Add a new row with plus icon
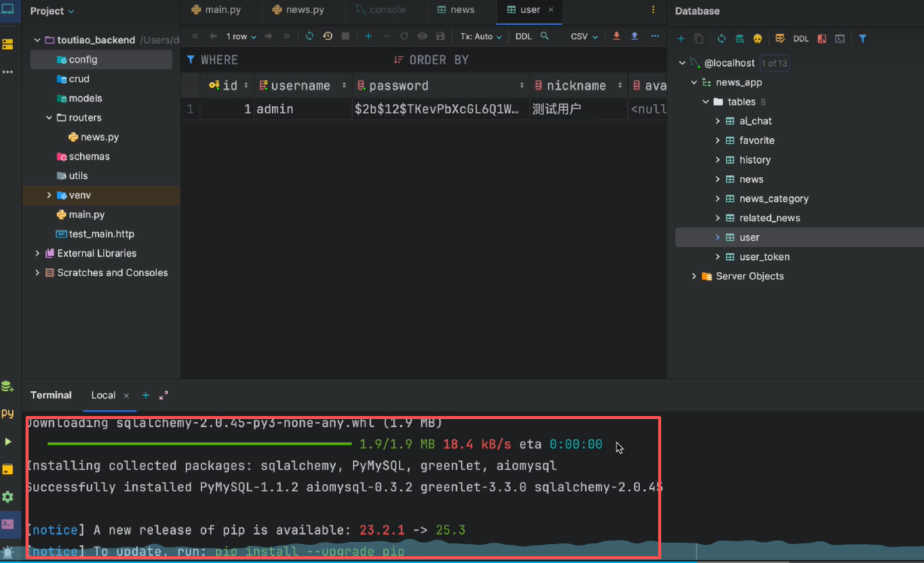 coord(368,36)
